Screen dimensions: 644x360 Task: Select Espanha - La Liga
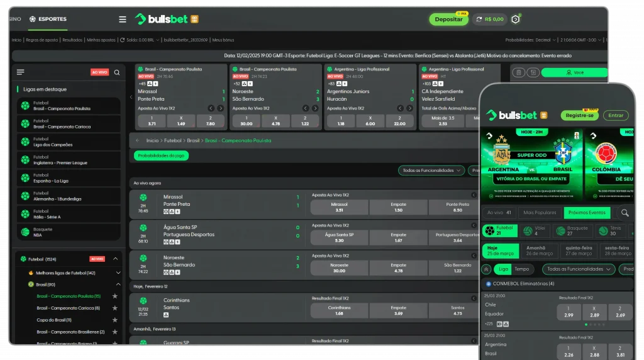[69, 178]
